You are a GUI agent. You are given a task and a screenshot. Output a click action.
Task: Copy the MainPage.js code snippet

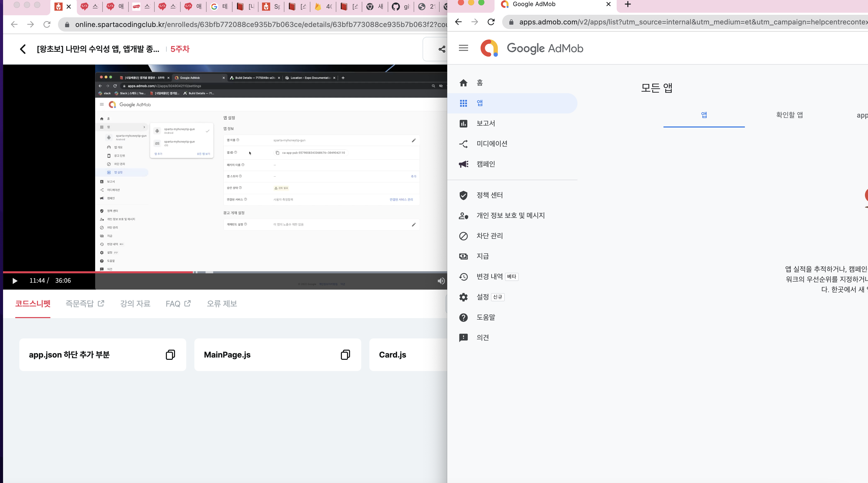click(345, 354)
